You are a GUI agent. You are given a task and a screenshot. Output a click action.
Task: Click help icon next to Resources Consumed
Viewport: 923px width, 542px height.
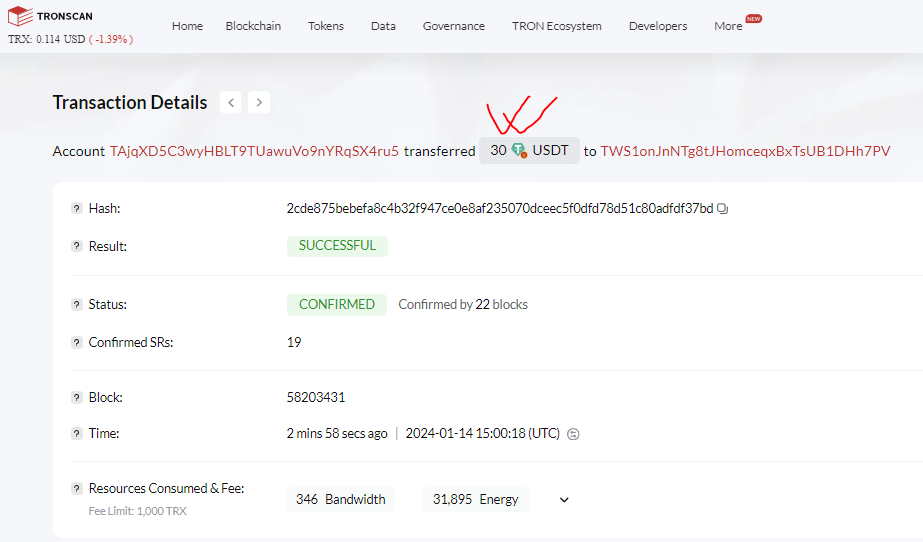(x=77, y=488)
